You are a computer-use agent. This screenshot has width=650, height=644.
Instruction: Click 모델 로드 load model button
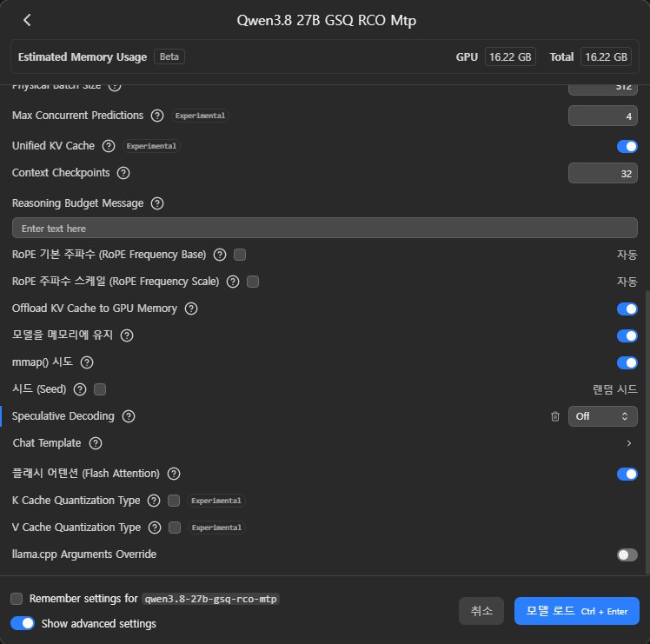click(577, 611)
